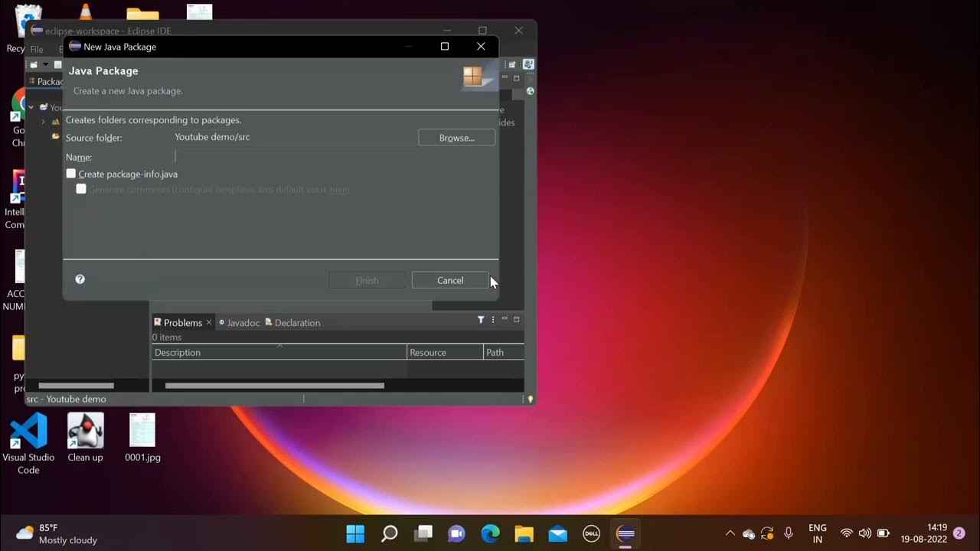Viewport: 980px width, 551px height.
Task: Show hidden system tray icons chevron
Action: pyautogui.click(x=730, y=533)
